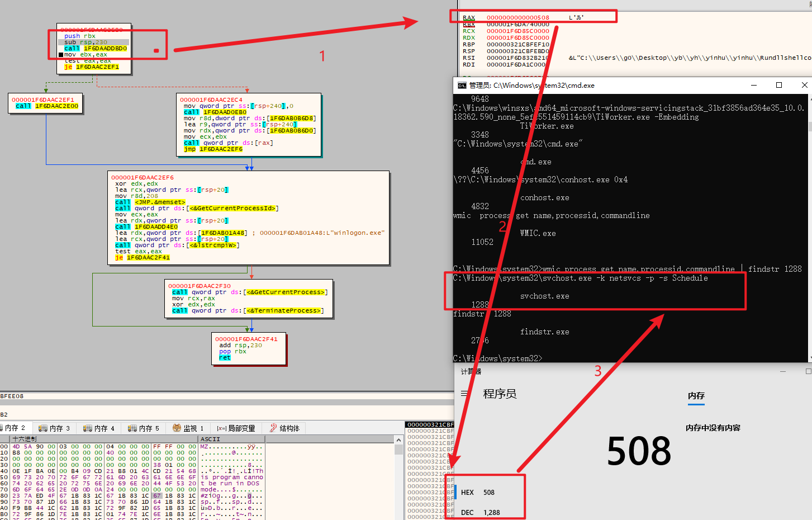Select 'call 1F6DAAD0EB0' instruction
This screenshot has height=520, width=812.
coord(215,112)
